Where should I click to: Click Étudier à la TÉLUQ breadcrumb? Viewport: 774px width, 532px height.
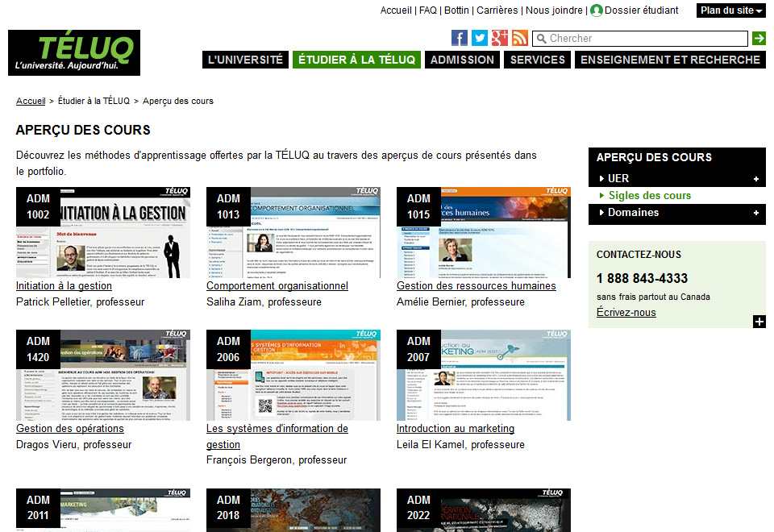tap(94, 101)
